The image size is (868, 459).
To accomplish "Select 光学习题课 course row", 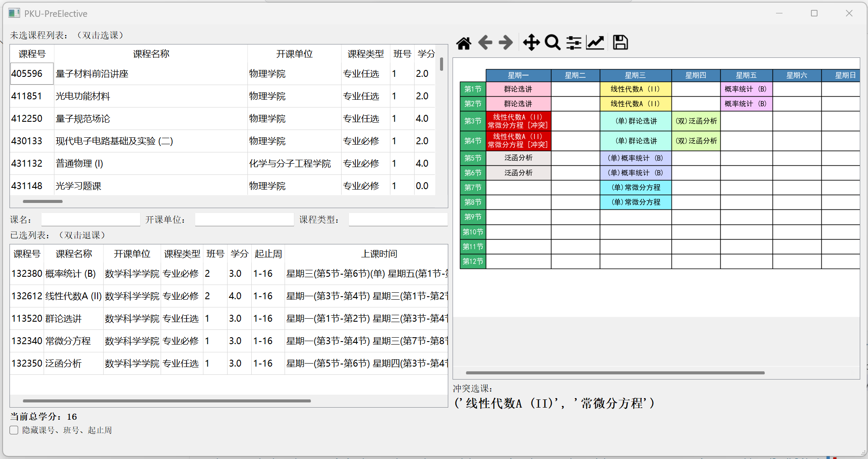I will click(222, 186).
